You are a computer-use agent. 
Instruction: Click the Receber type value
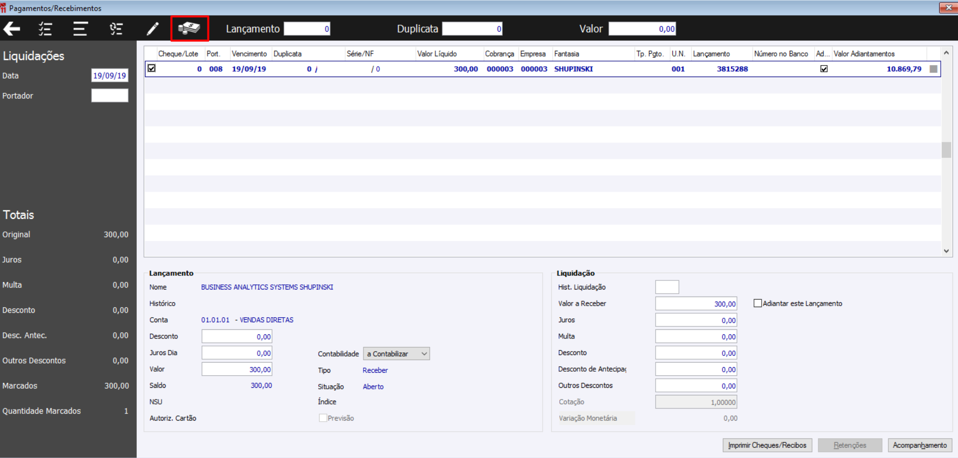point(375,370)
